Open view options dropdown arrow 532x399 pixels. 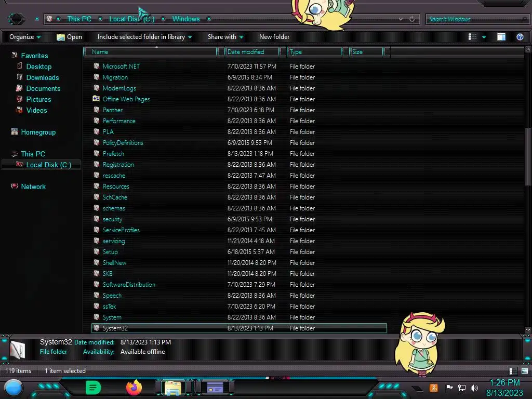[484, 37]
